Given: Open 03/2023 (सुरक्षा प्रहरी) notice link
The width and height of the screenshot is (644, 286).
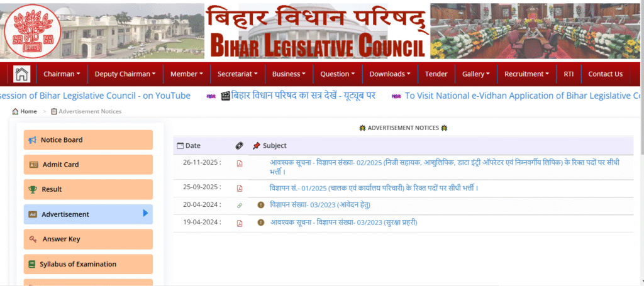Looking at the screenshot, I should coord(343,223).
